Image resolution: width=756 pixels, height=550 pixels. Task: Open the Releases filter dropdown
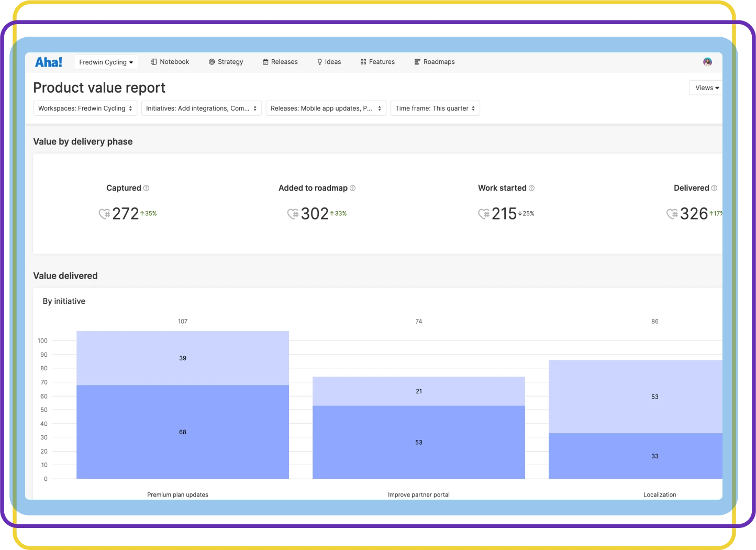(326, 108)
